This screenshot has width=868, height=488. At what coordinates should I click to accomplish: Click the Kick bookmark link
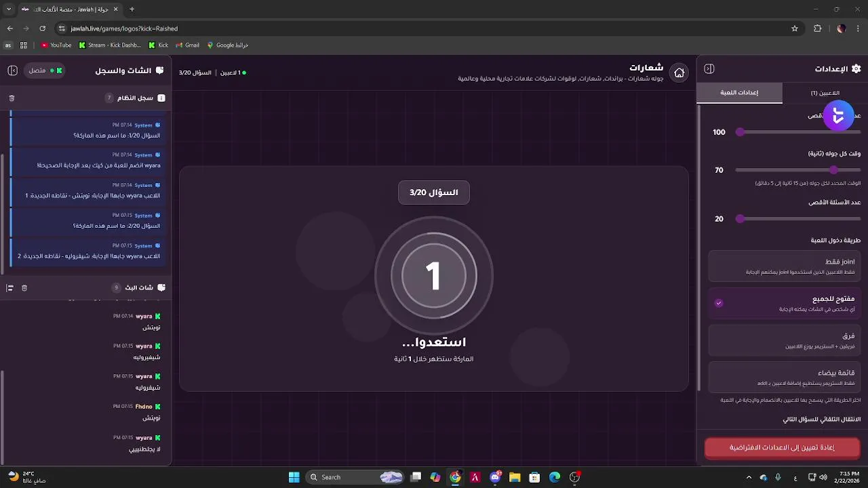pyautogui.click(x=157, y=45)
